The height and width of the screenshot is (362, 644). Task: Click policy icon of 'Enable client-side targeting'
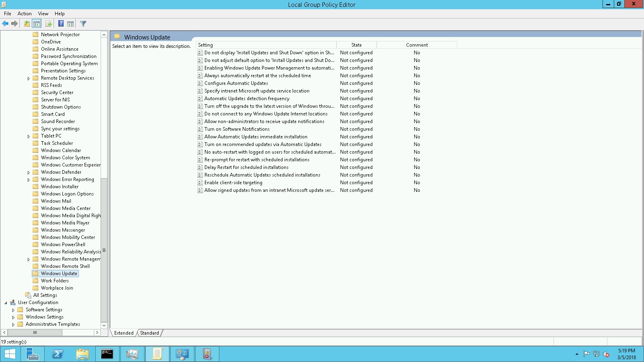coord(200,183)
